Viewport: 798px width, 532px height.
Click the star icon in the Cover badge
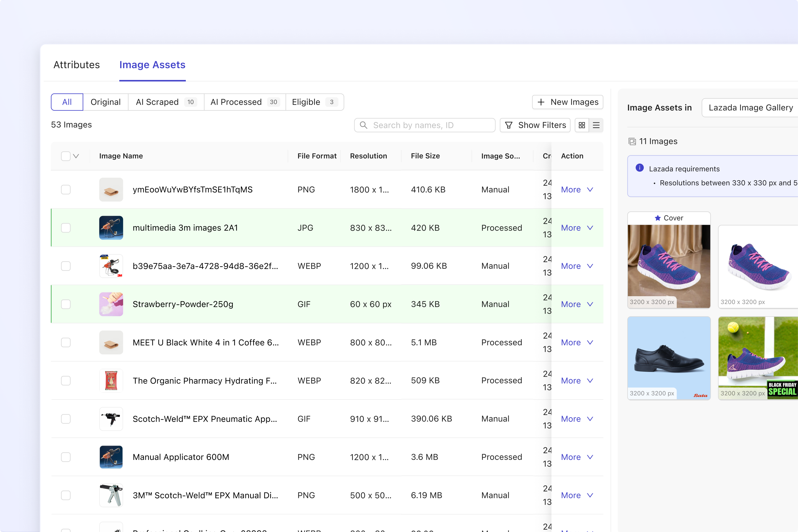(x=657, y=218)
